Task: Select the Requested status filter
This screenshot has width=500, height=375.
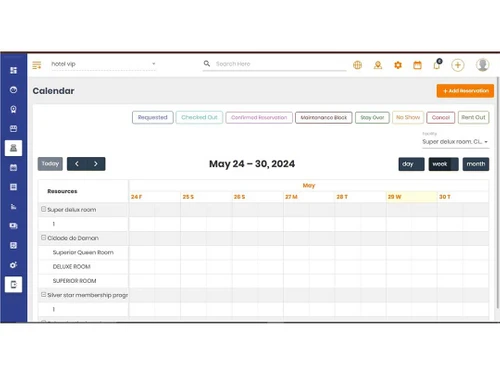Action: [153, 117]
